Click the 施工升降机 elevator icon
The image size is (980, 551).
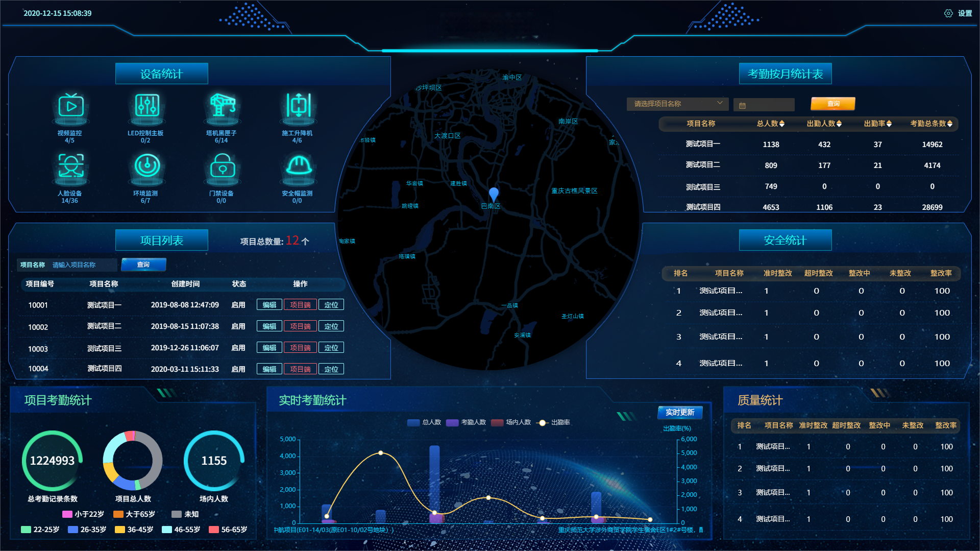coord(298,108)
